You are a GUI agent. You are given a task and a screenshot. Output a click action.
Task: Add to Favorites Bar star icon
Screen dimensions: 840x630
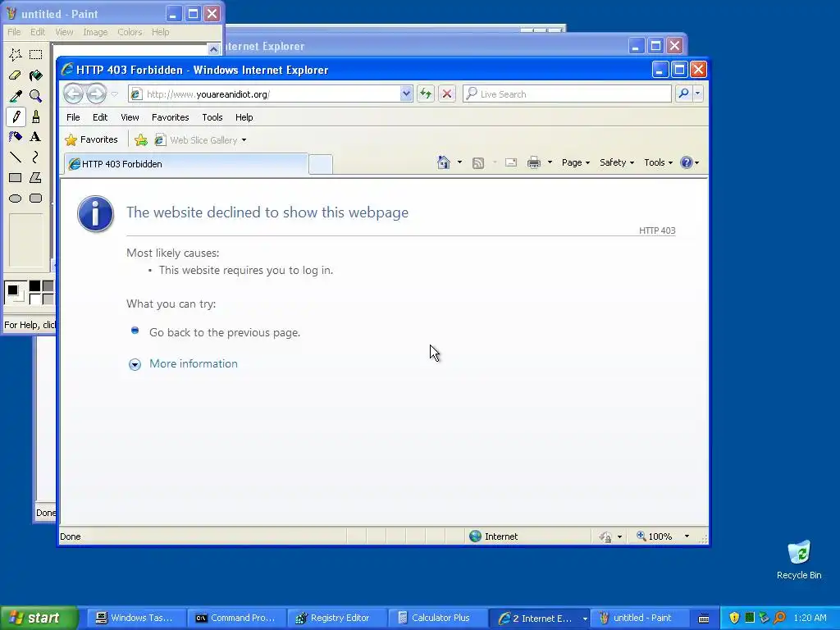coord(141,140)
